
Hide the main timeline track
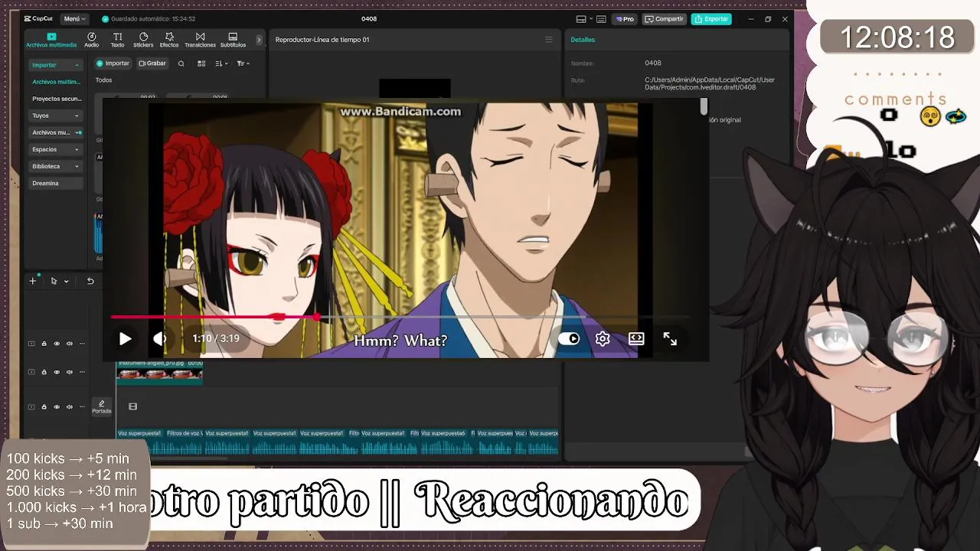point(57,407)
